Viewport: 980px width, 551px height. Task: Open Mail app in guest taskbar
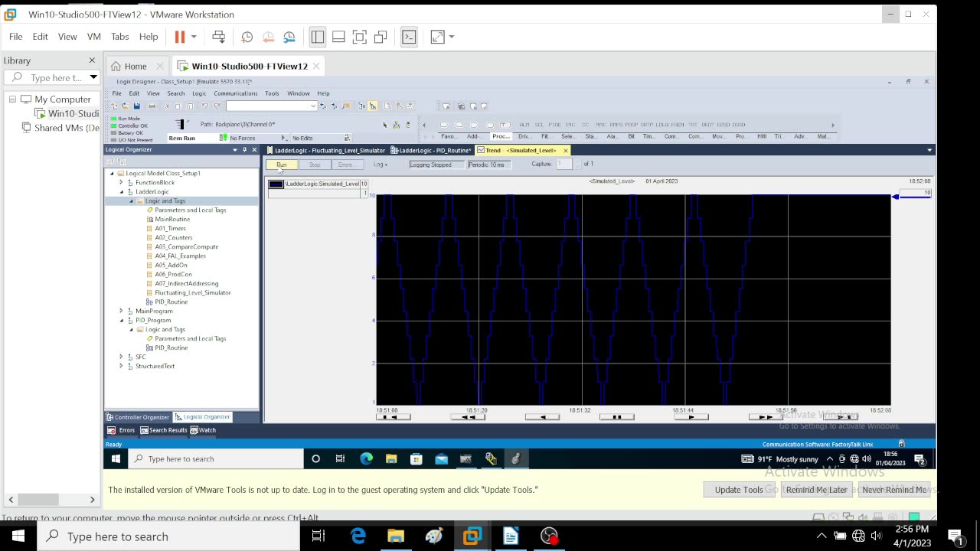[x=441, y=459]
